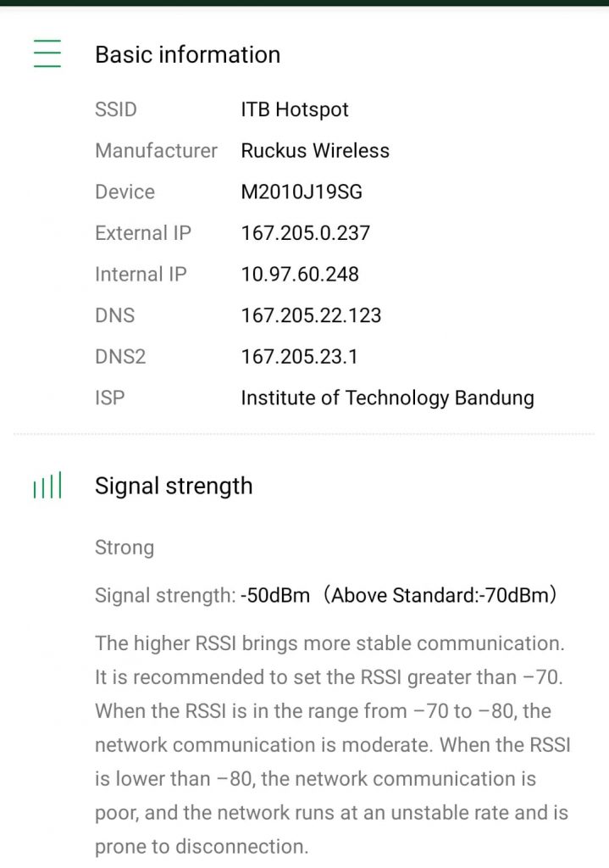Tap the Manufacturer value Ruckus Wireless

pos(315,151)
